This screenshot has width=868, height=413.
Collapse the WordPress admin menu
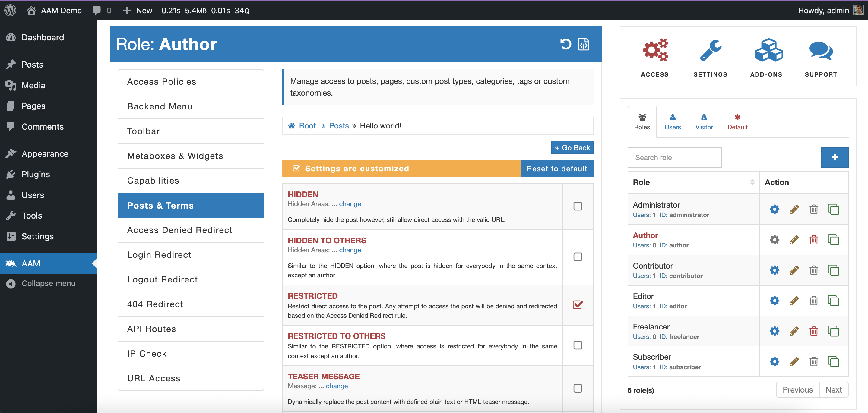click(x=48, y=283)
